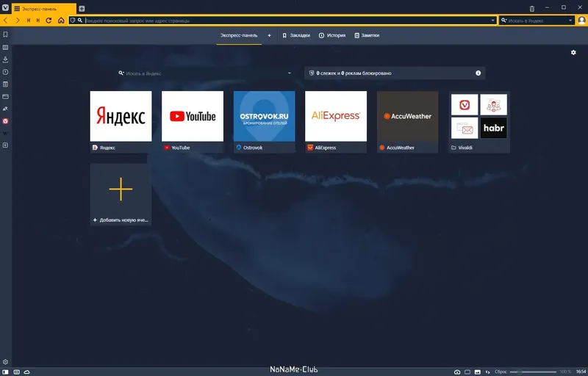Open the Window panel in the sidebar
588x376 pixels.
pos(5,97)
